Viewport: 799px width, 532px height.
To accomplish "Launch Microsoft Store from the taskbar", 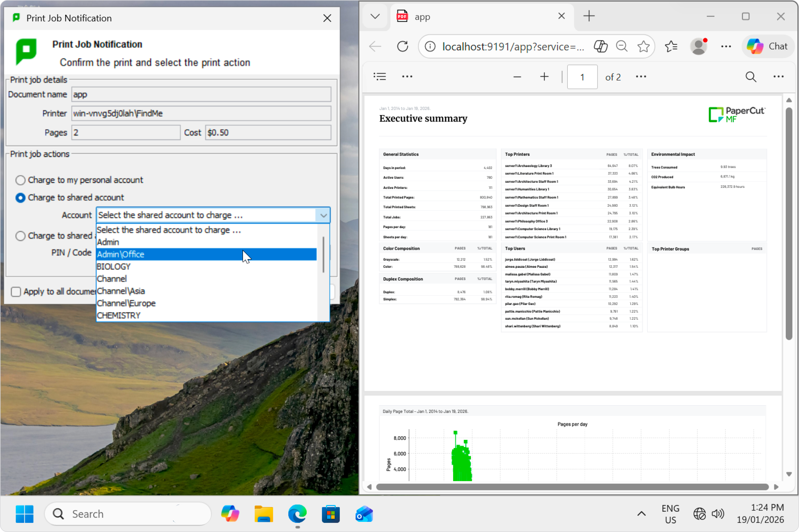I will (x=330, y=514).
